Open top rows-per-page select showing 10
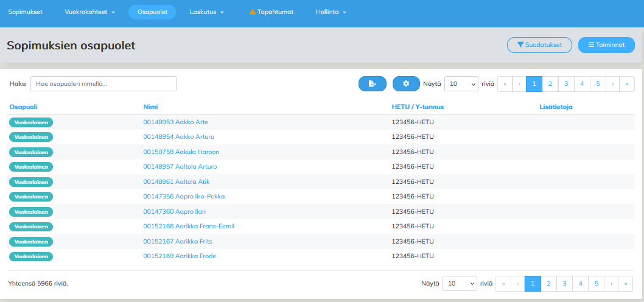 (x=461, y=84)
